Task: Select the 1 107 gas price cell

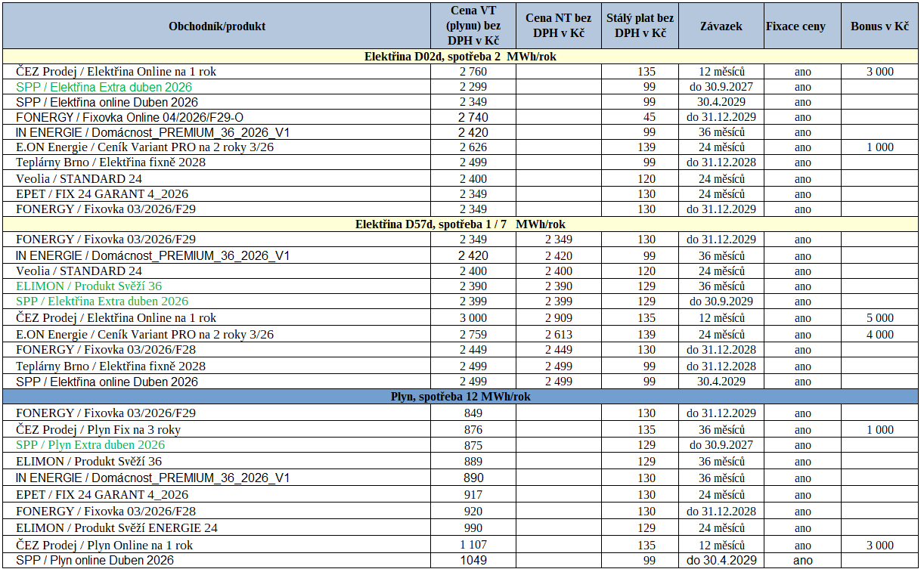Action: [x=473, y=545]
